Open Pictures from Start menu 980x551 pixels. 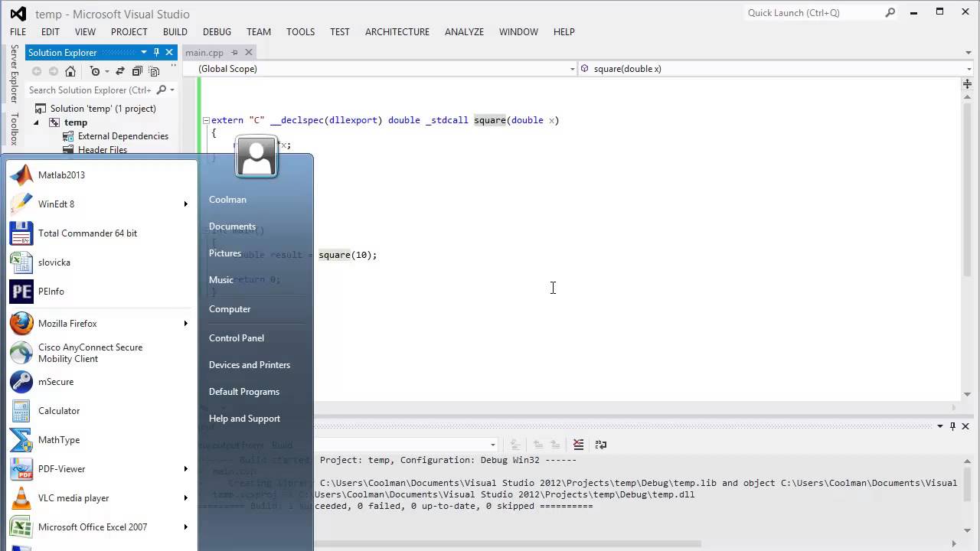(x=225, y=253)
